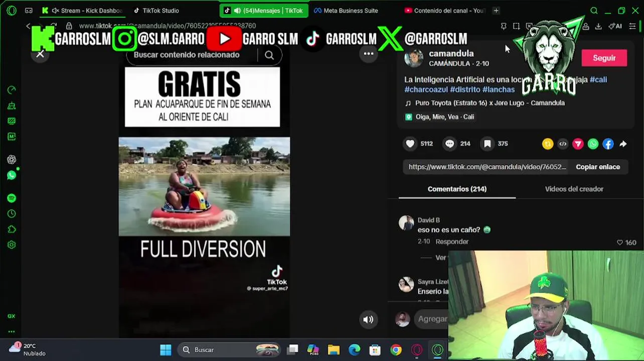Open Spotify in the Opera sidebar
Image resolution: width=644 pixels, height=361 pixels.
pos(12,198)
